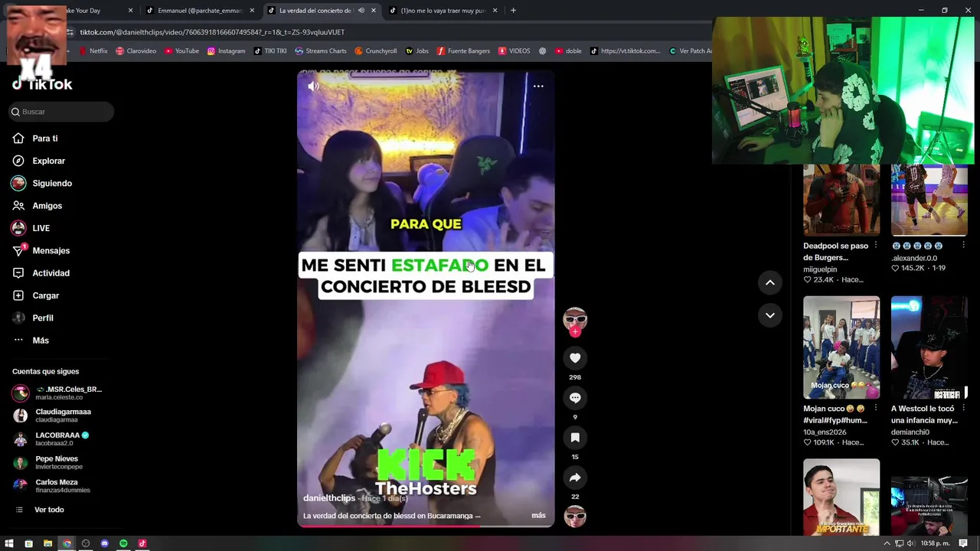Seek using the video progress bar
Screen dimensions: 980x551
point(426,526)
